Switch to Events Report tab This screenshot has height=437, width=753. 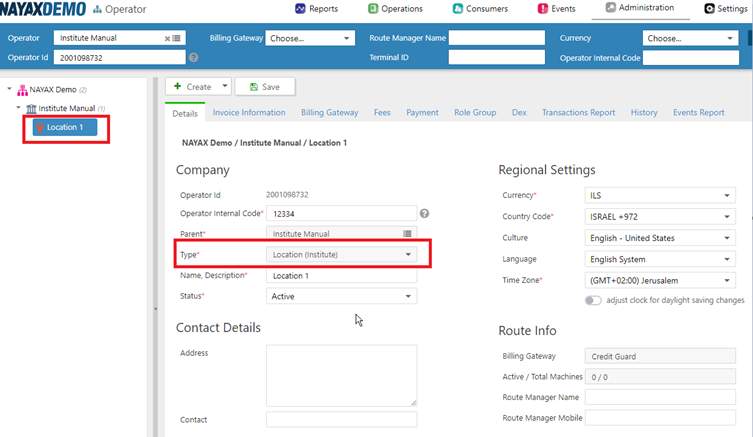coord(698,112)
